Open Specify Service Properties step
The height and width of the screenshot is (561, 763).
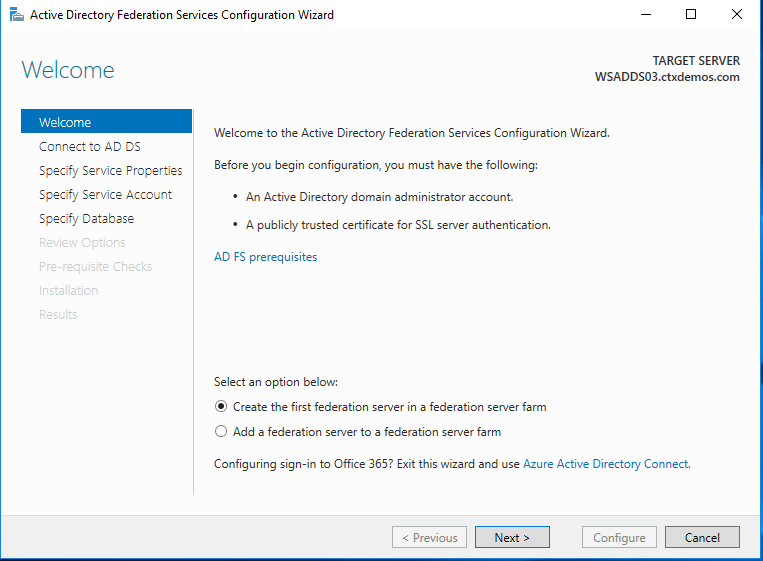pyautogui.click(x=110, y=170)
